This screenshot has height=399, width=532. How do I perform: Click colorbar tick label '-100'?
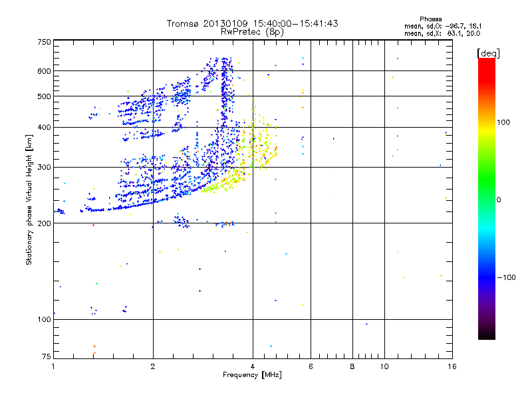pyautogui.click(x=506, y=277)
